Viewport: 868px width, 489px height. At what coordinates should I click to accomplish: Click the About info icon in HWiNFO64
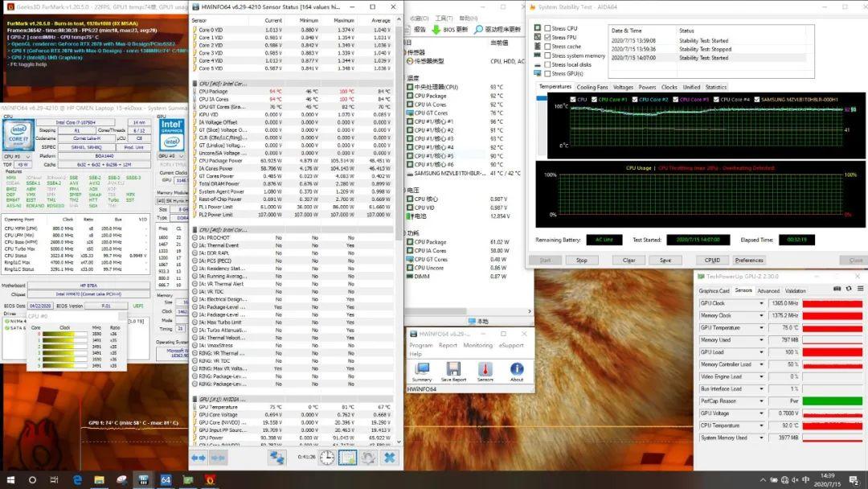(517, 369)
